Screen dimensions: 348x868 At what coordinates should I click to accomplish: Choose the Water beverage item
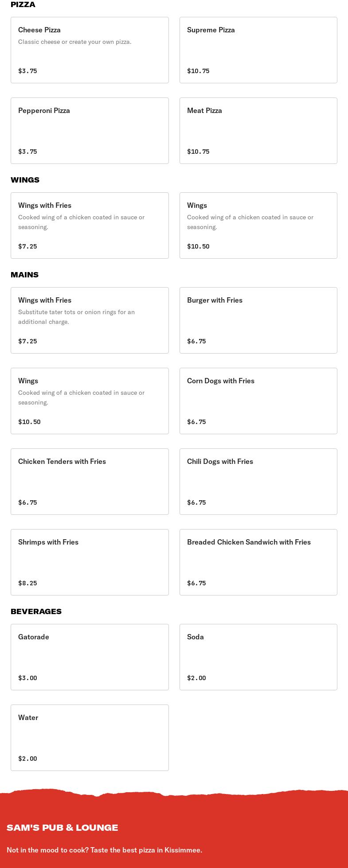pyautogui.click(x=90, y=738)
